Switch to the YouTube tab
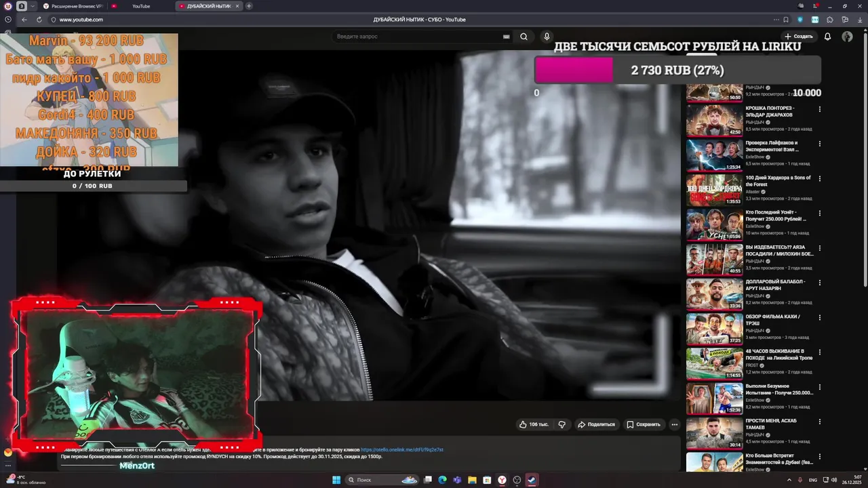The image size is (868, 488). 140,6
